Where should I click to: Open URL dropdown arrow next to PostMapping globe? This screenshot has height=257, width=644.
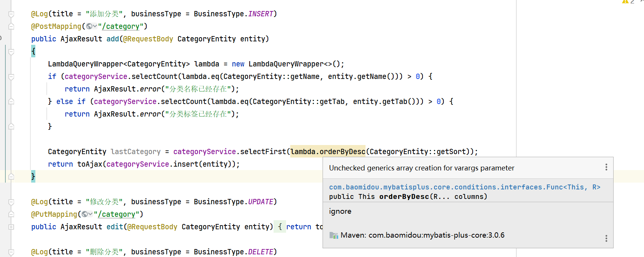[x=95, y=26]
